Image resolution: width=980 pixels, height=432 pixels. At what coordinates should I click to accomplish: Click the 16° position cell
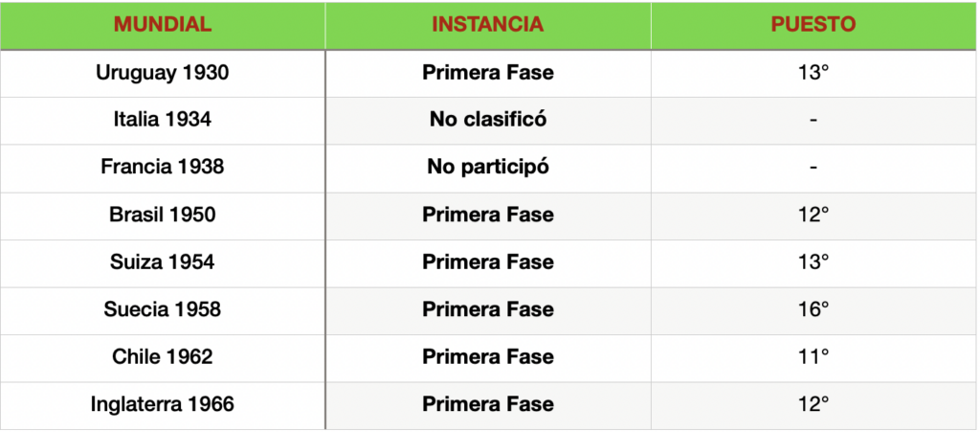(x=813, y=310)
